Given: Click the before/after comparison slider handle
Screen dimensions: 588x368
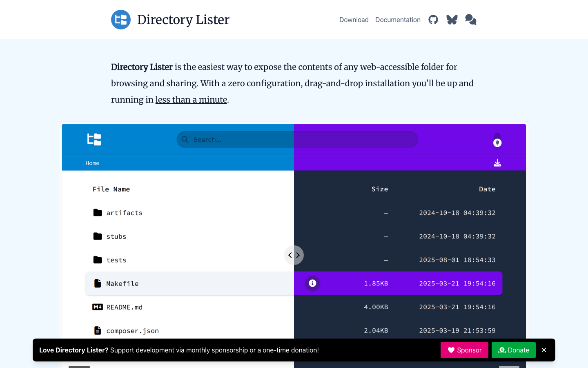Looking at the screenshot, I should tap(294, 255).
